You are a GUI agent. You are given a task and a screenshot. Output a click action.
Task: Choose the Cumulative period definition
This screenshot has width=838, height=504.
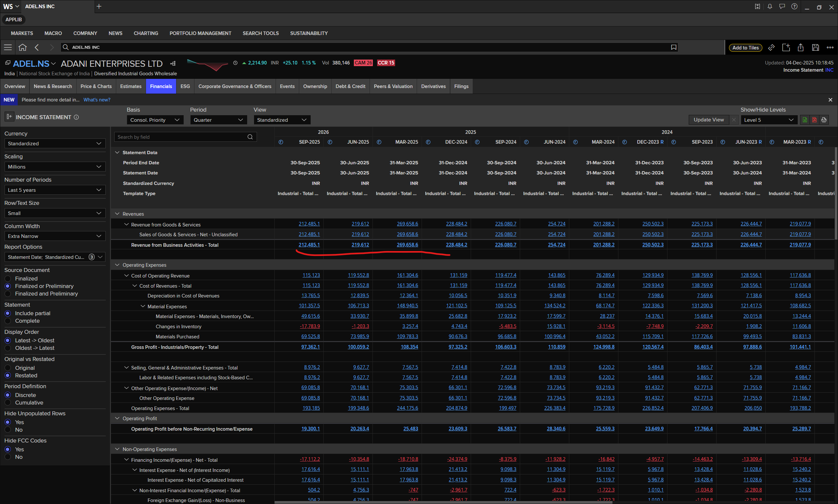8,403
